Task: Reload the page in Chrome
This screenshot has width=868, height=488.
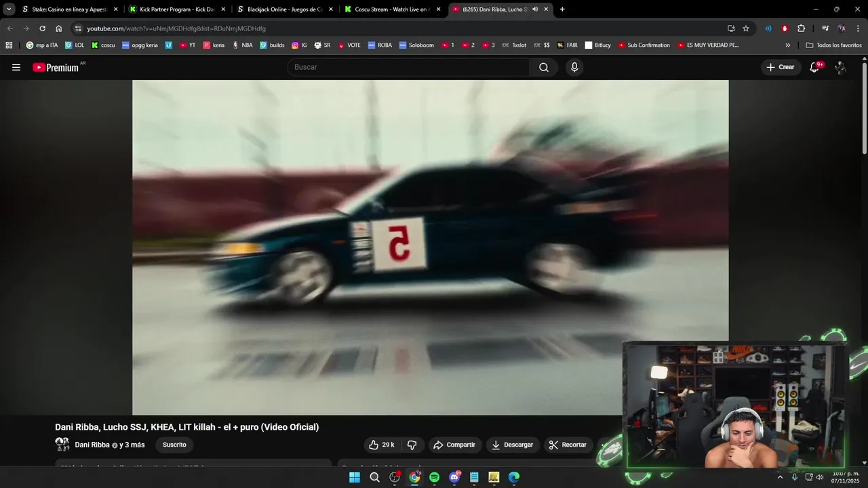Action: pyautogui.click(x=42, y=28)
